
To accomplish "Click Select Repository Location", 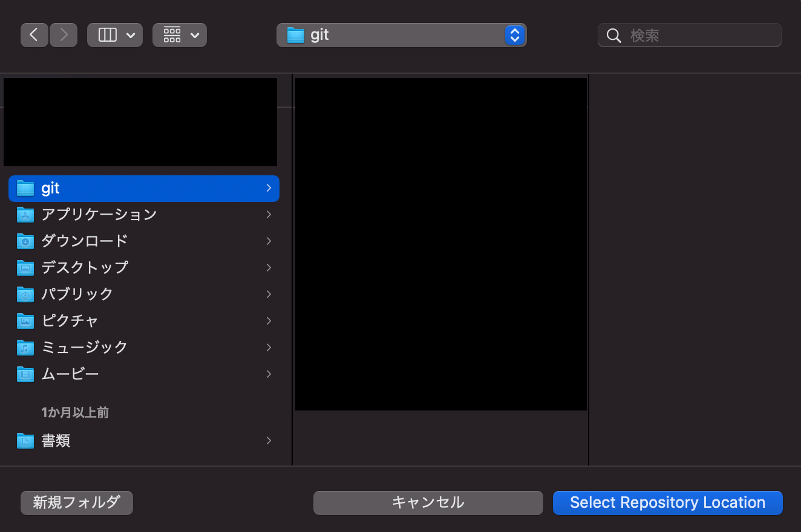I will coord(667,502).
